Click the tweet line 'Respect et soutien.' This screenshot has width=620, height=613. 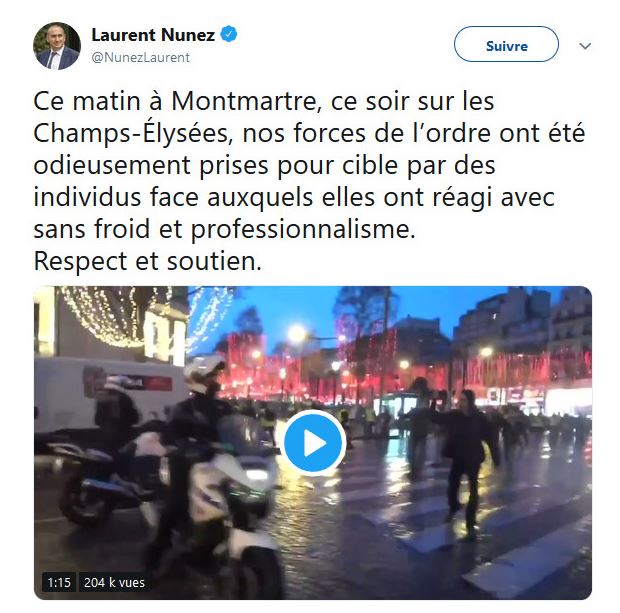[147, 261]
